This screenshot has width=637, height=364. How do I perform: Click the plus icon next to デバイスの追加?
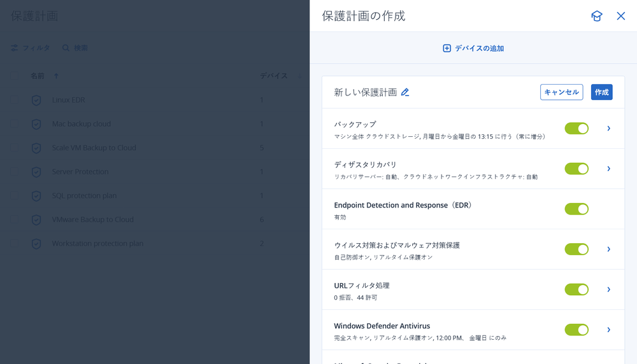click(x=447, y=48)
